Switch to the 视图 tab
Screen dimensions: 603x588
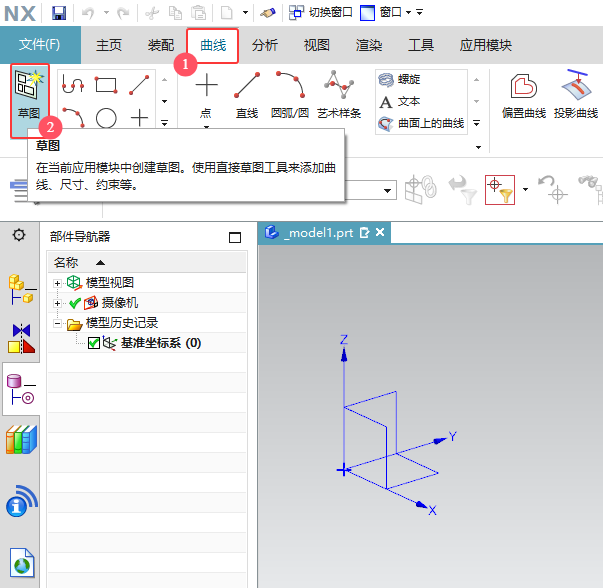[x=316, y=45]
